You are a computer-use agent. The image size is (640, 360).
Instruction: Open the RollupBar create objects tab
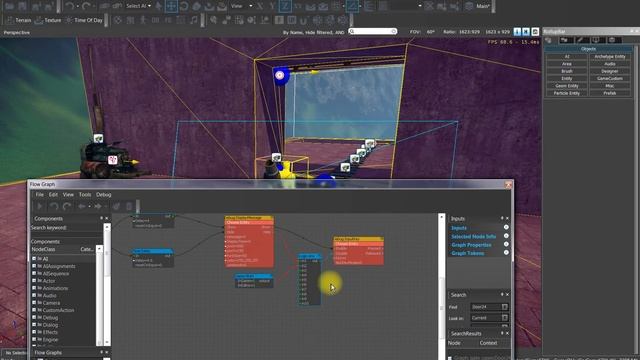(x=549, y=40)
